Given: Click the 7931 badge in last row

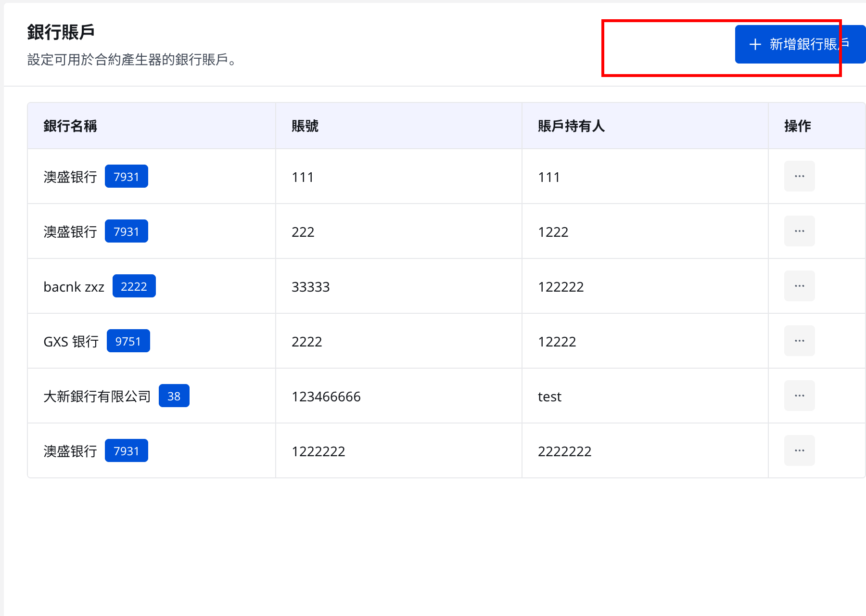Looking at the screenshot, I should click(127, 450).
